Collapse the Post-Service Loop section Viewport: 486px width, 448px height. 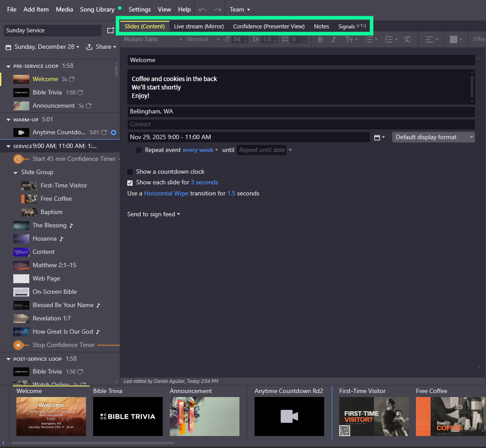(8, 359)
